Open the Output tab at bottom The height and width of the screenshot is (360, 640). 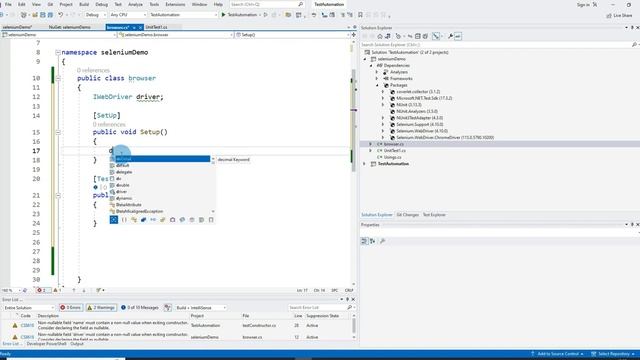pos(77,344)
